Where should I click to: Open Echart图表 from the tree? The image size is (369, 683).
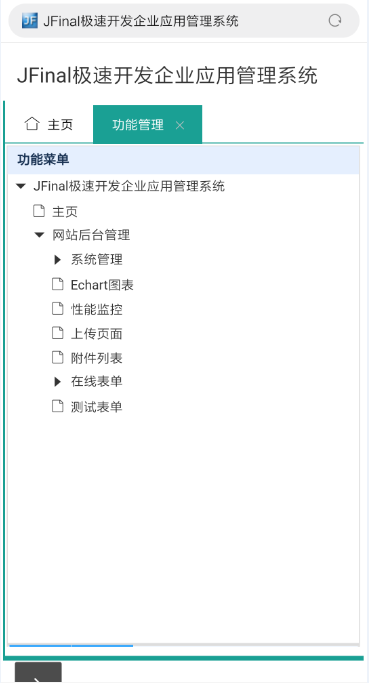[102, 285]
